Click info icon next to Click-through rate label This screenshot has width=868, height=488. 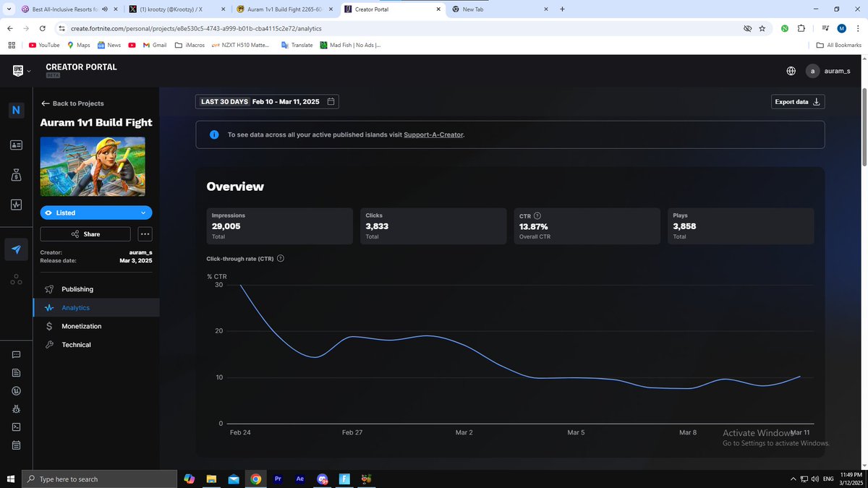(281, 259)
